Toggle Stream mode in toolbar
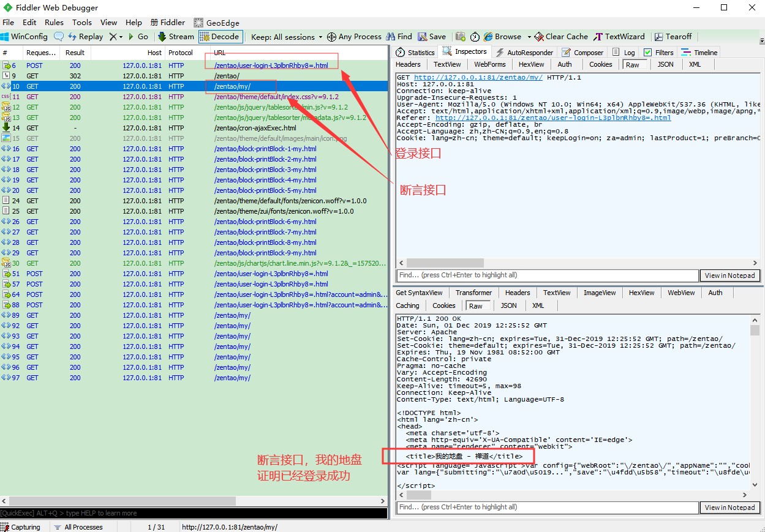Viewport: 765px width, 532px height. (176, 37)
